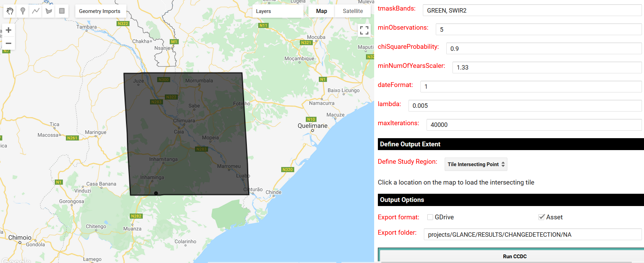Enable the GDrive export checkbox
Image resolution: width=644 pixels, height=263 pixels.
[x=430, y=217]
